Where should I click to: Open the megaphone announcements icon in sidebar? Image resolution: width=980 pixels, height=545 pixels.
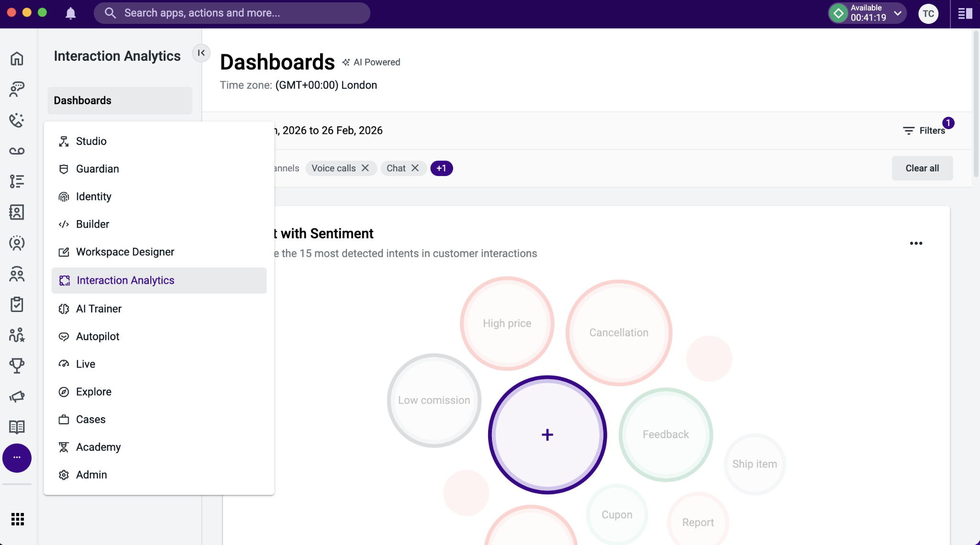(x=17, y=396)
